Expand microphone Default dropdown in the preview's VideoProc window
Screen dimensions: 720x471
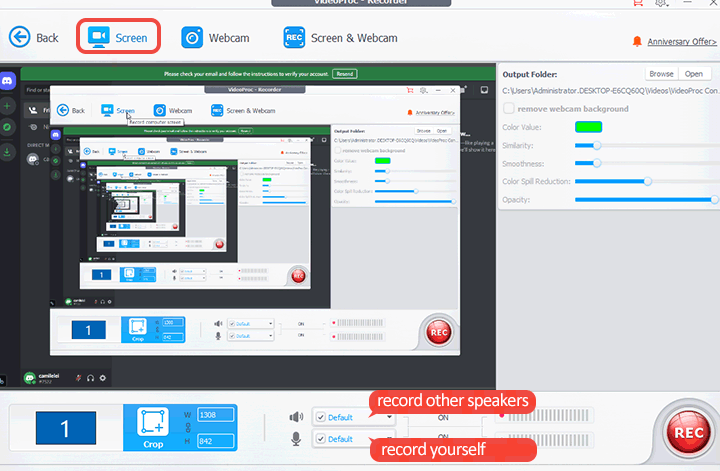270,336
